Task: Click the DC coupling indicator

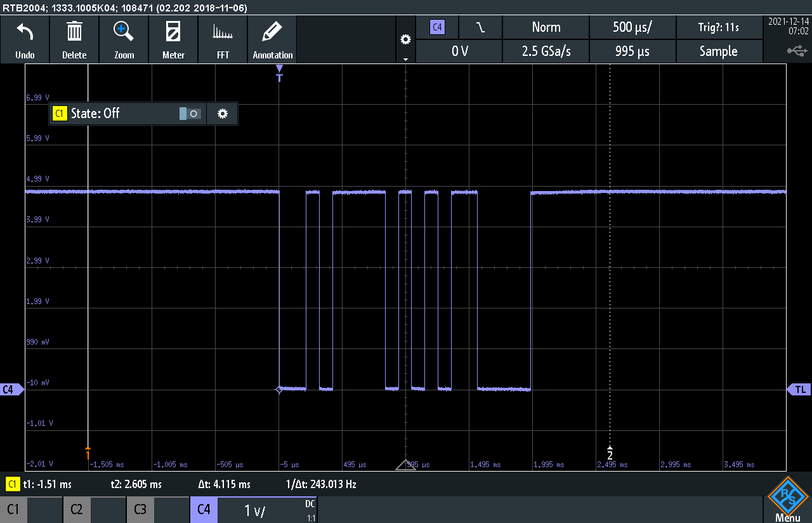Action: click(310, 503)
